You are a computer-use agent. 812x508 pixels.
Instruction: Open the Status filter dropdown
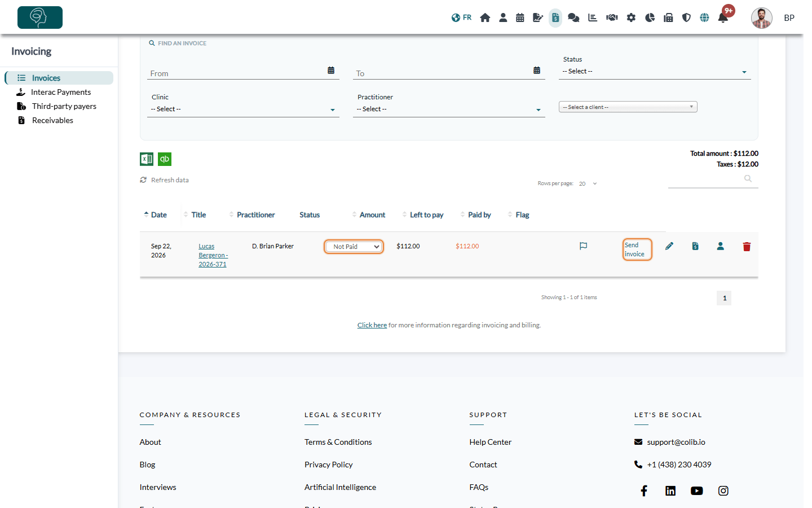655,72
